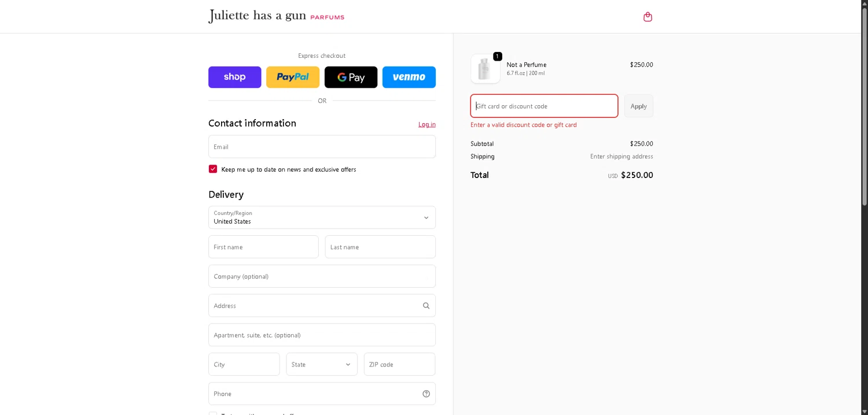Screen dimensions: 868x415
Task: Click the Contact information heading
Action: (252, 123)
